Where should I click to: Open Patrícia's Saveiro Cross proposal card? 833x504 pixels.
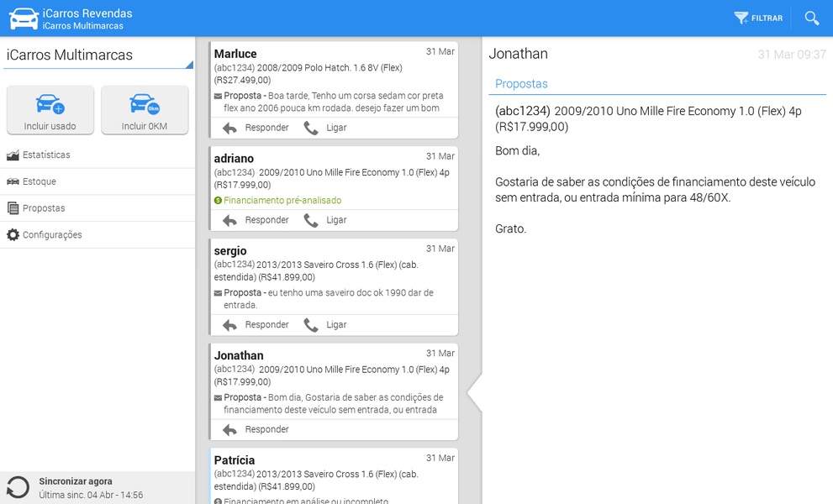pyautogui.click(x=334, y=476)
